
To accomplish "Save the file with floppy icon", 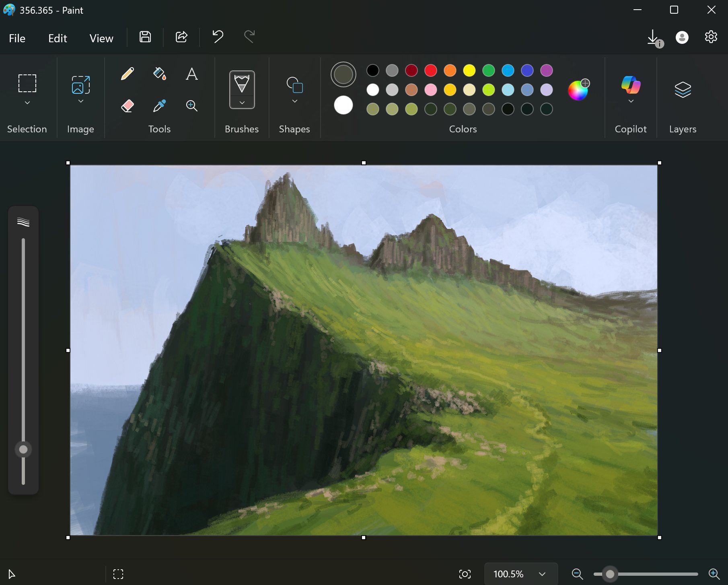I will coord(145,37).
